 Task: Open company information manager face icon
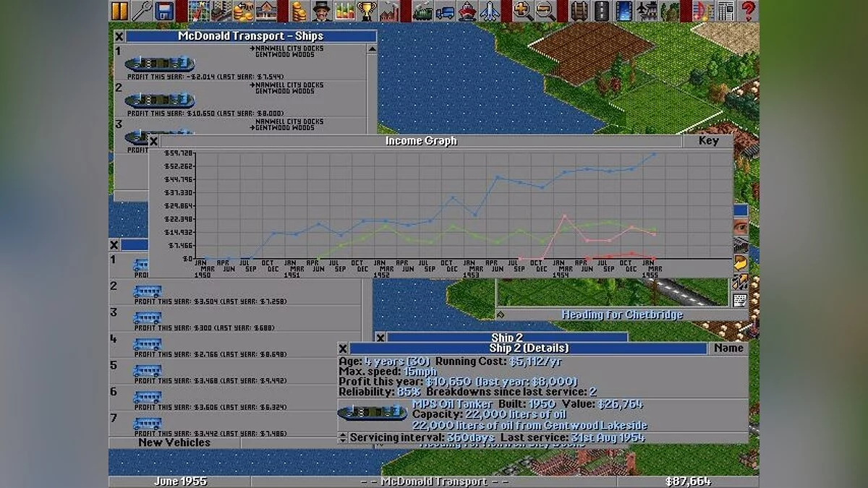[x=323, y=11]
